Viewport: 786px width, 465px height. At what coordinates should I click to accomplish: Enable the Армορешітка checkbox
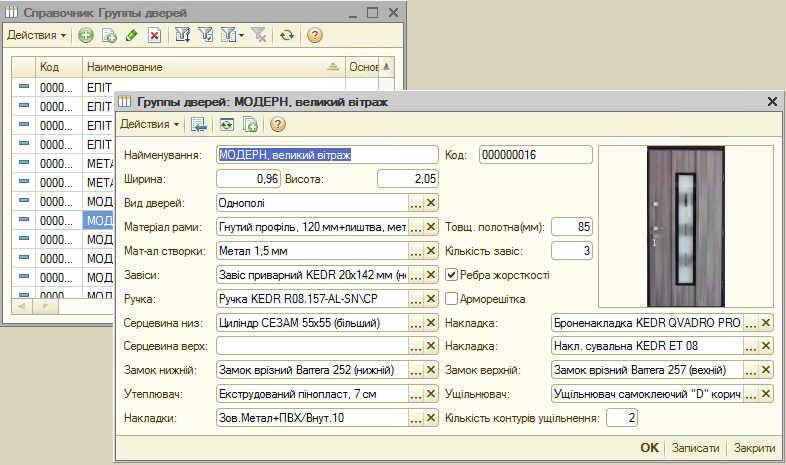pos(452,299)
